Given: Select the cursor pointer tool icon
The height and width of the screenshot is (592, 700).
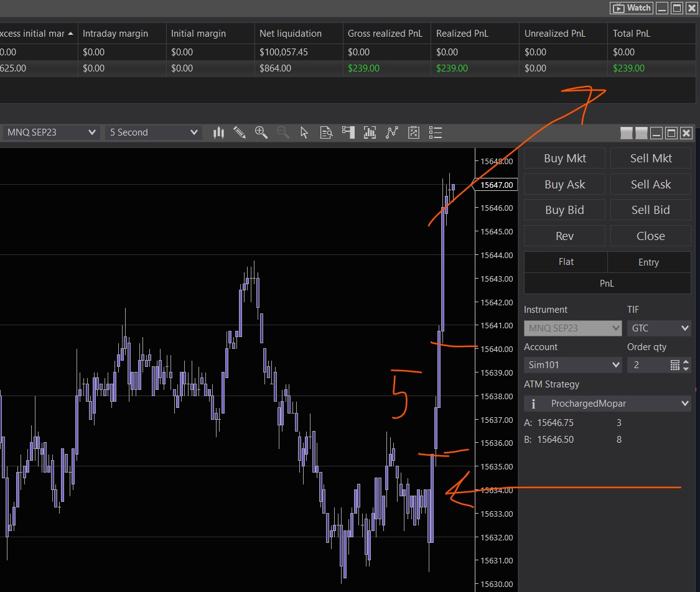Looking at the screenshot, I should click(304, 132).
